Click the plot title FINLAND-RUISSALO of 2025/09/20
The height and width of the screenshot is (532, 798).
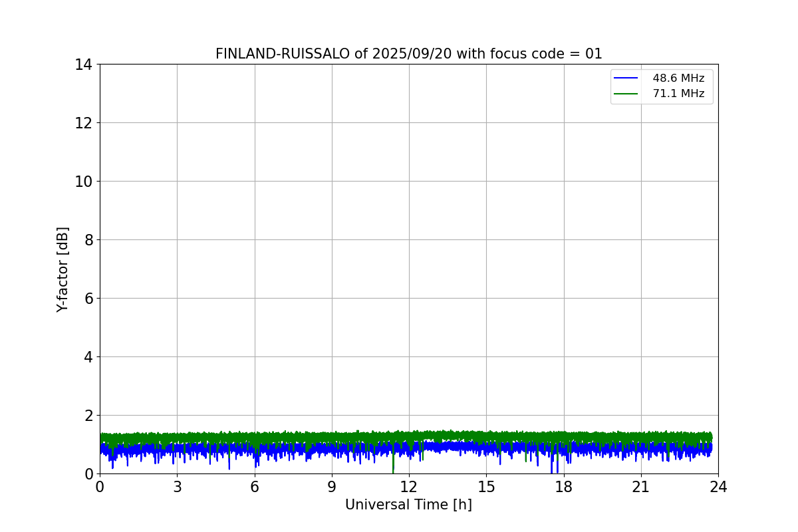tap(408, 54)
